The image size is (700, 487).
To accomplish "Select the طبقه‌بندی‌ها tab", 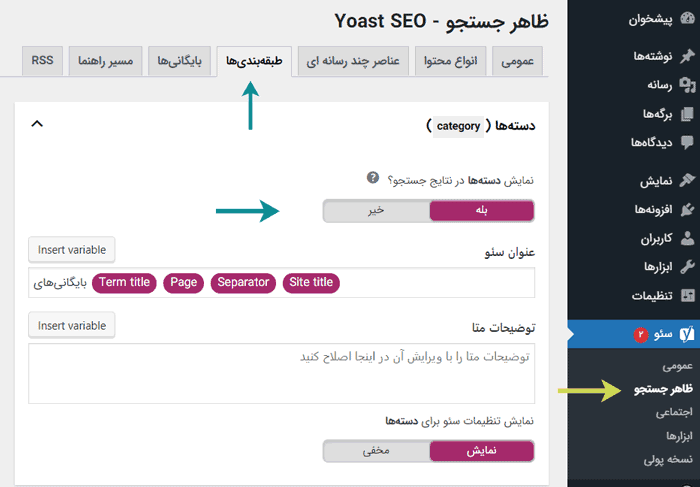I will click(254, 61).
